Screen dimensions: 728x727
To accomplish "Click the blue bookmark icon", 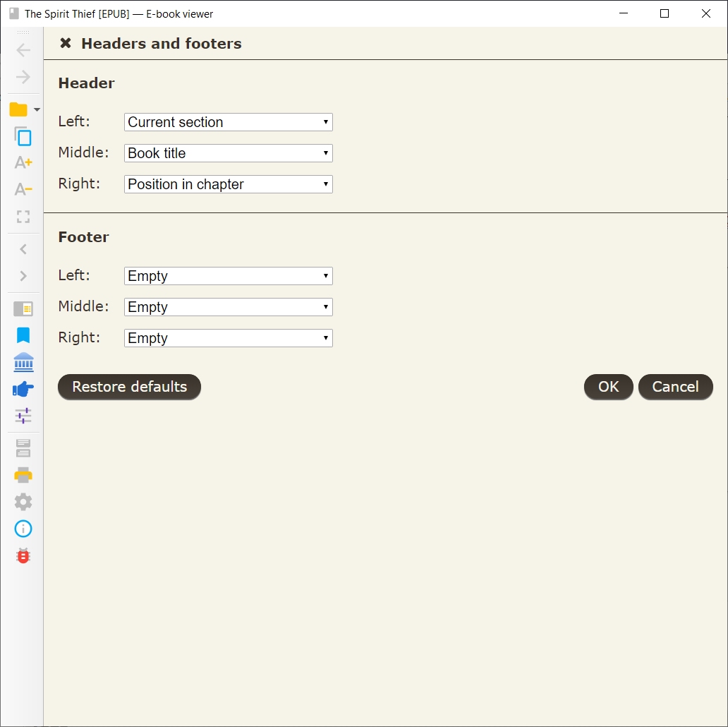I will click(23, 335).
